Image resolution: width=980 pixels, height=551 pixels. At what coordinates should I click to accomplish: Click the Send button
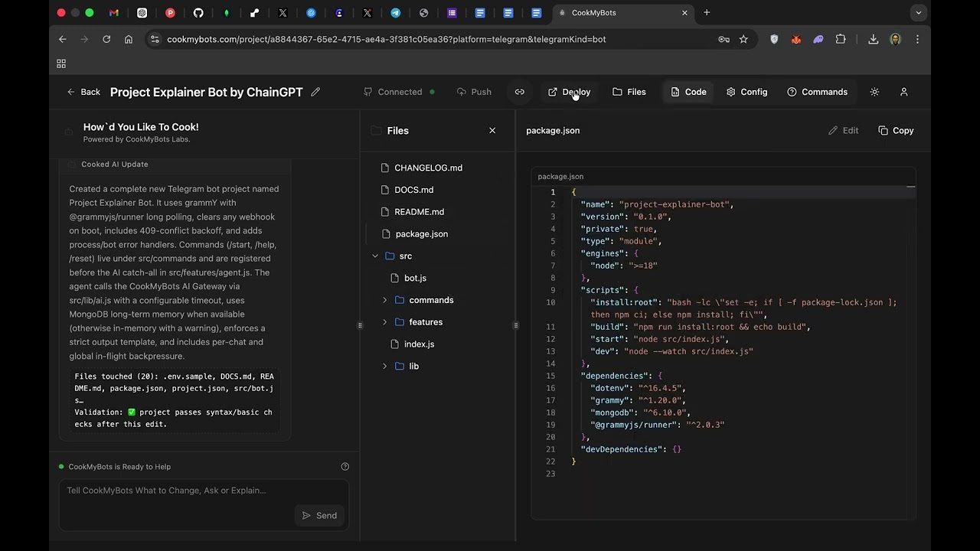click(x=319, y=516)
